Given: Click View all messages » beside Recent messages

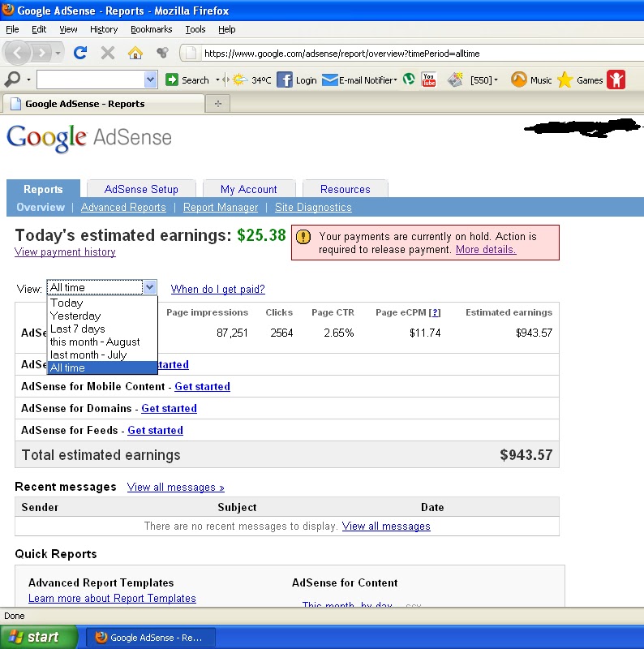Looking at the screenshot, I should pyautogui.click(x=175, y=488).
